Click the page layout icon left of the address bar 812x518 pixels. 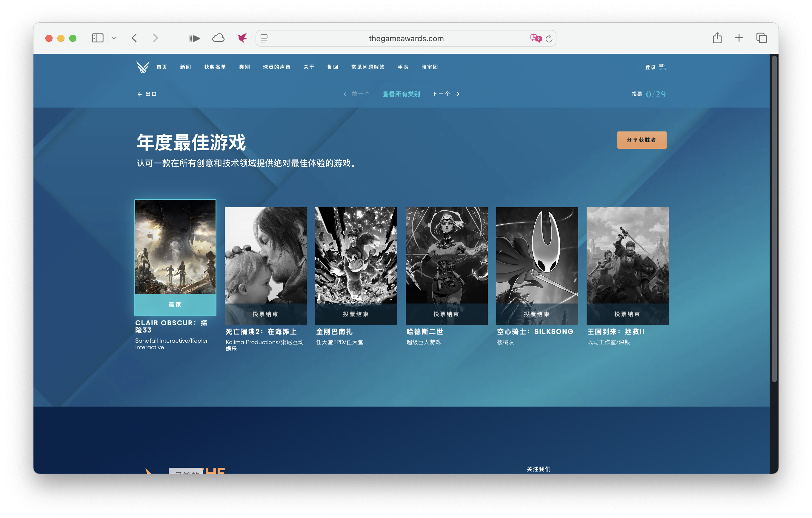265,38
